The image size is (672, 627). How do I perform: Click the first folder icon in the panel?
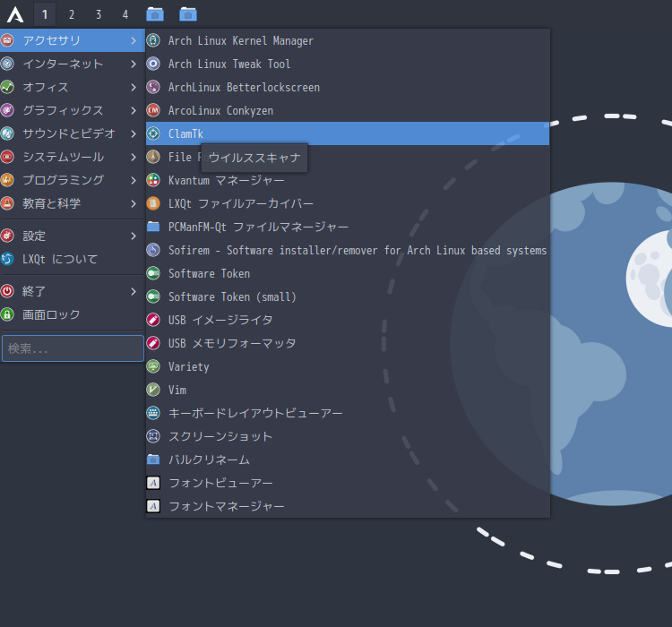[155, 14]
